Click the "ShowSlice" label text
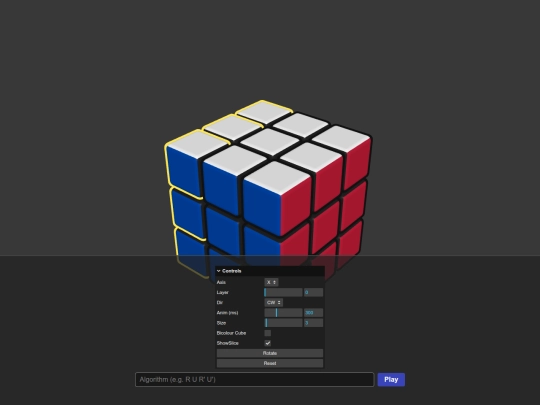Viewport: 540px width, 405px height. [x=227, y=343]
